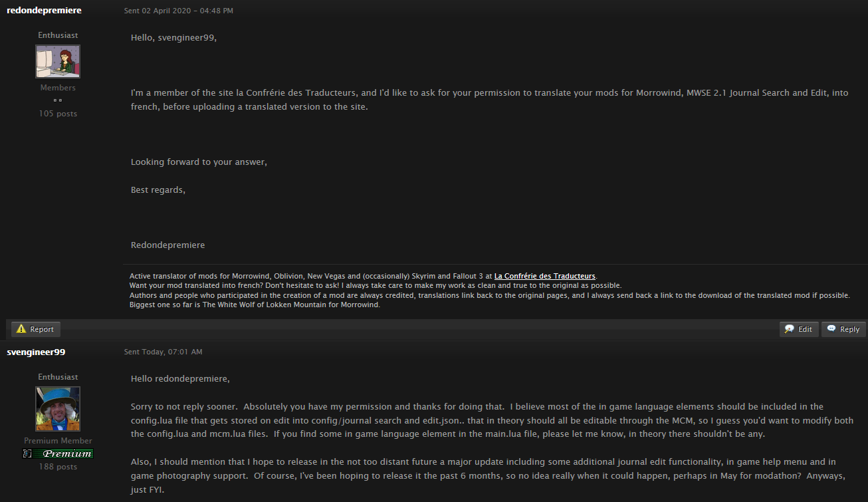Viewport: 868px width, 502px height.
Task: Open the Premium badge under svengineer99
Action: 58,453
